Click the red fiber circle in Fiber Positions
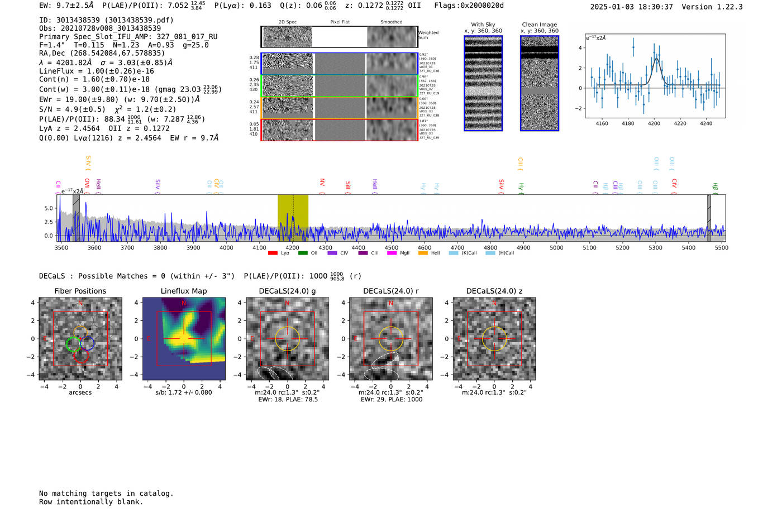This screenshot has width=782, height=532. (81, 356)
